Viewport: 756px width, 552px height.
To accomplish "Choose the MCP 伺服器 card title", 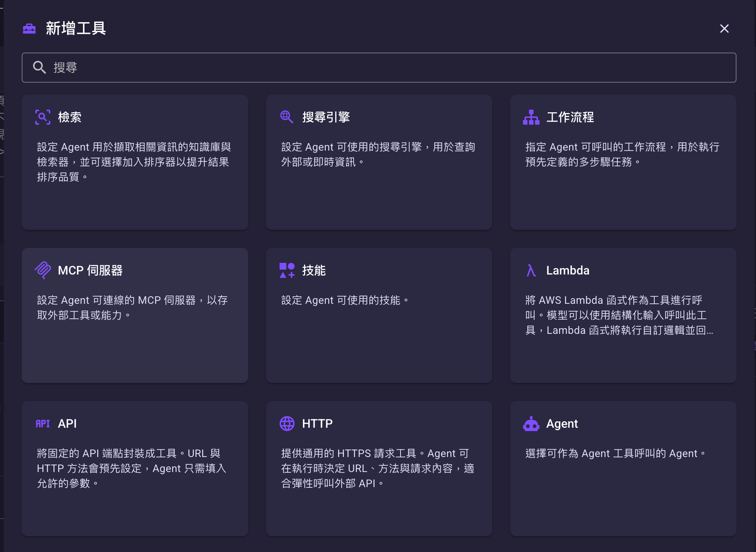I will click(90, 270).
